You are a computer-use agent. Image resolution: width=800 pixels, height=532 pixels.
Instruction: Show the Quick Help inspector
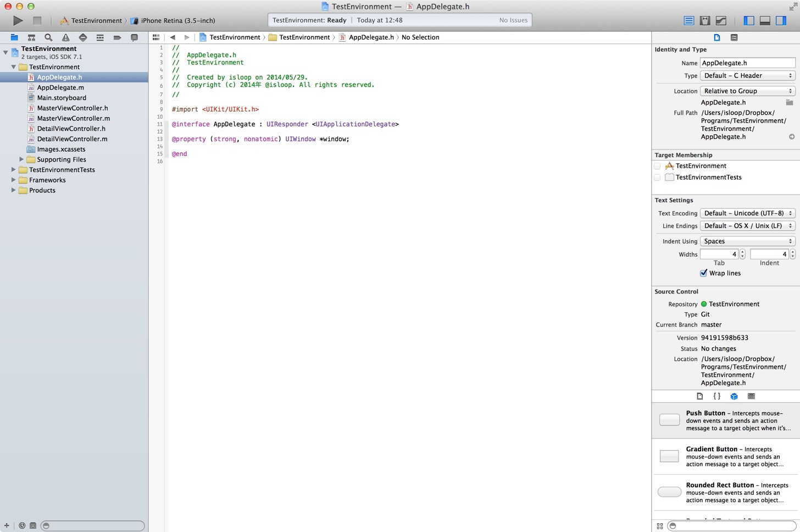[x=734, y=37]
